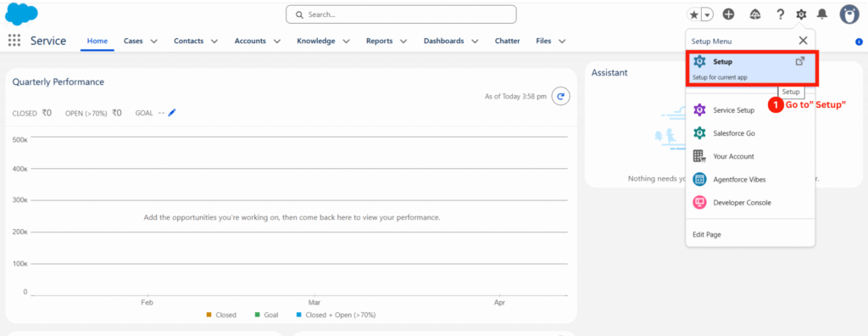The height and width of the screenshot is (336, 868).
Task: Click the Agentforce Vibes code icon
Action: [699, 180]
